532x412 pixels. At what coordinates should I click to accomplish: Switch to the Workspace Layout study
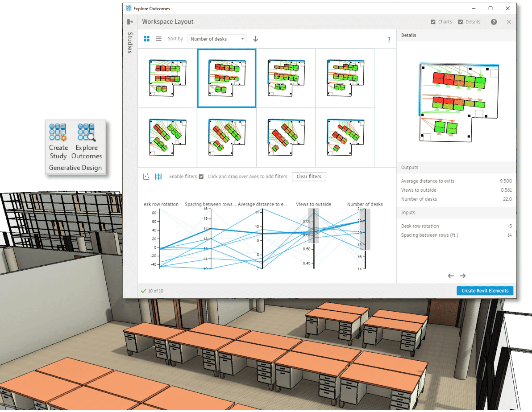tap(167, 21)
